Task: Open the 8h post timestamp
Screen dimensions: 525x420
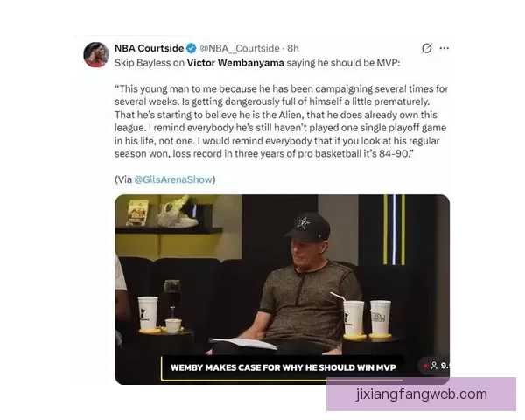Action: tap(293, 49)
